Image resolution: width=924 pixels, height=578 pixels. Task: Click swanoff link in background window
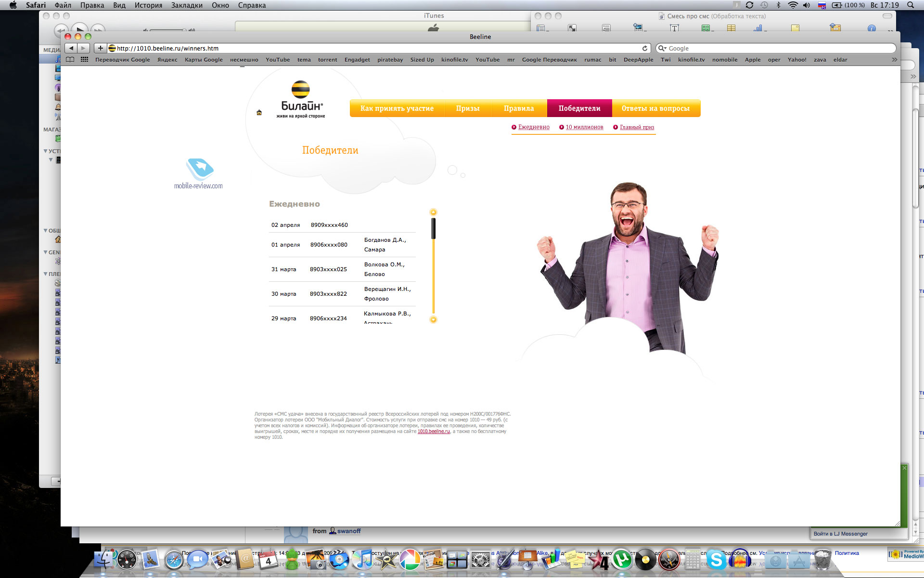(x=349, y=531)
